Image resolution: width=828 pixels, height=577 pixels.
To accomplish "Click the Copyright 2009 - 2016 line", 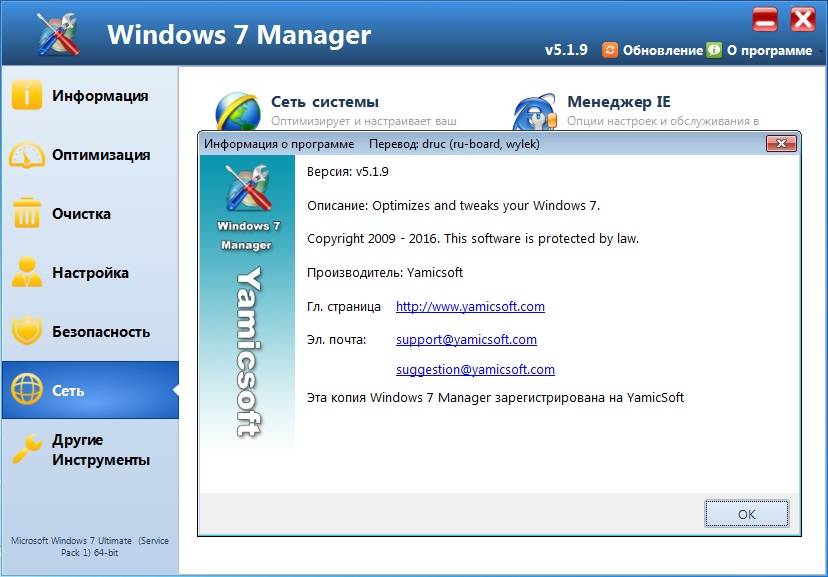I will pyautogui.click(x=473, y=239).
